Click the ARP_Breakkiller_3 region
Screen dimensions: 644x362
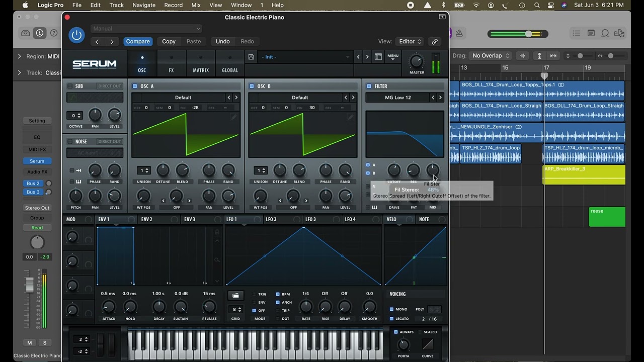[x=584, y=174]
